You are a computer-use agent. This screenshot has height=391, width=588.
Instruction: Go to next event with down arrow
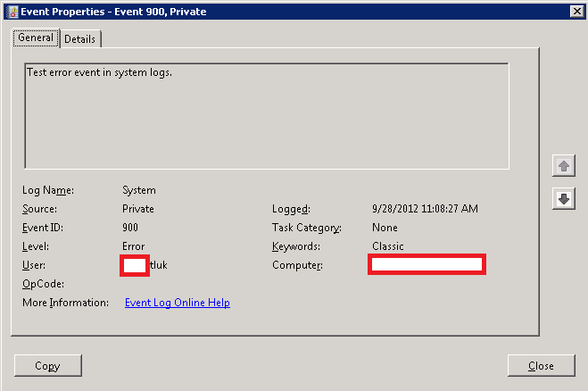coord(563,199)
